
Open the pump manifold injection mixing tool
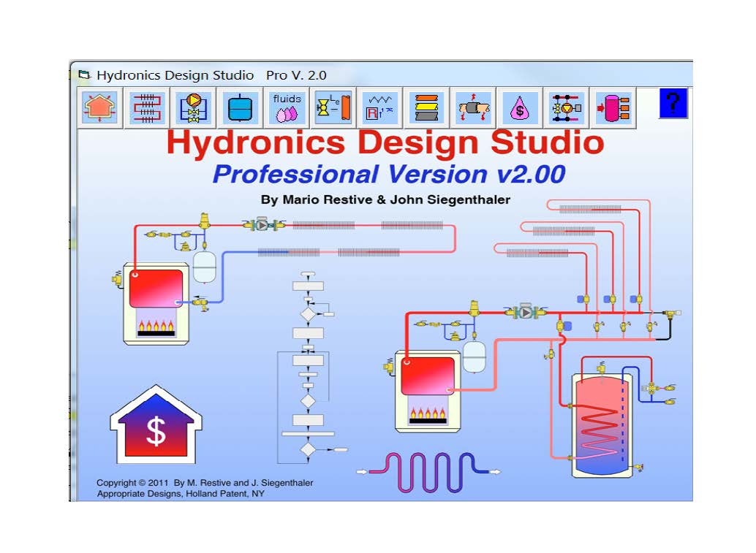[567, 108]
